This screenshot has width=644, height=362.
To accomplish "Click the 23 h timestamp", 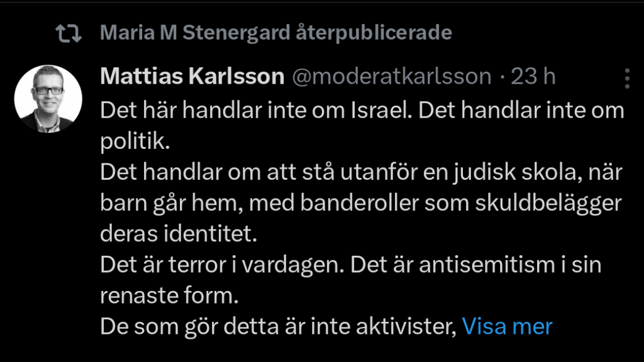I will (x=533, y=77).
